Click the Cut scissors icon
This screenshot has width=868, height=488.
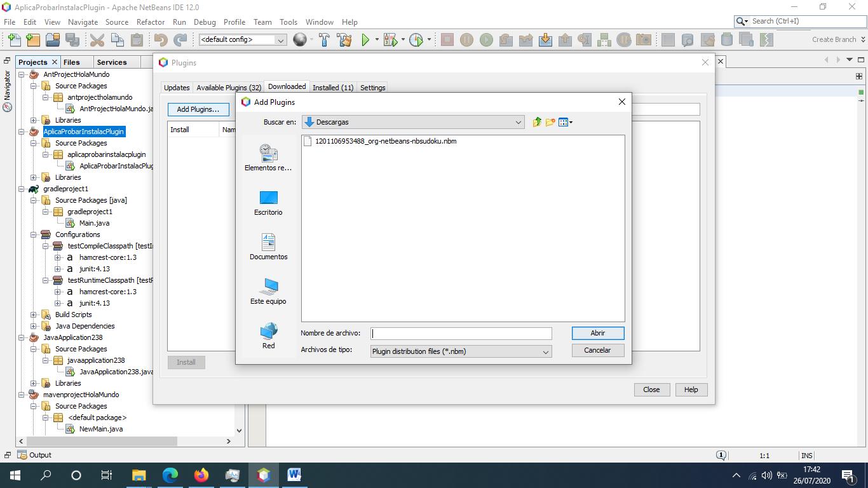point(97,40)
